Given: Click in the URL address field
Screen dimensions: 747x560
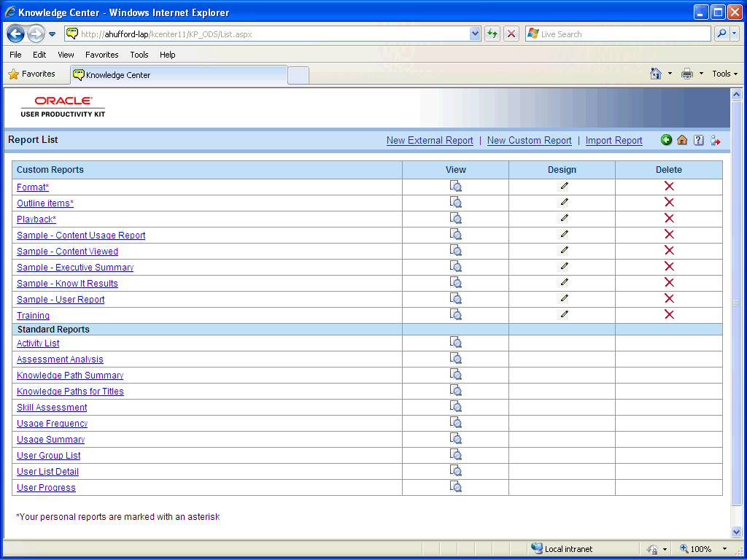Looking at the screenshot, I should [274, 34].
